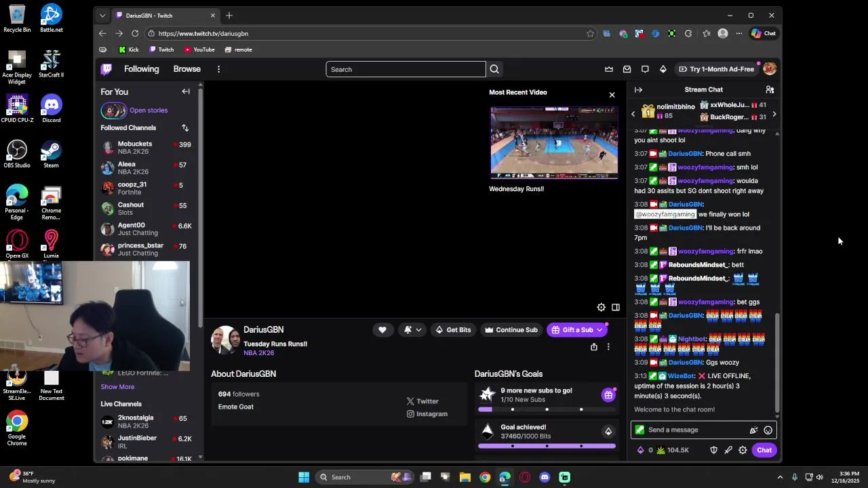This screenshot has width=868, height=488.
Task: Open stories avatar in For You
Action: 114,110
